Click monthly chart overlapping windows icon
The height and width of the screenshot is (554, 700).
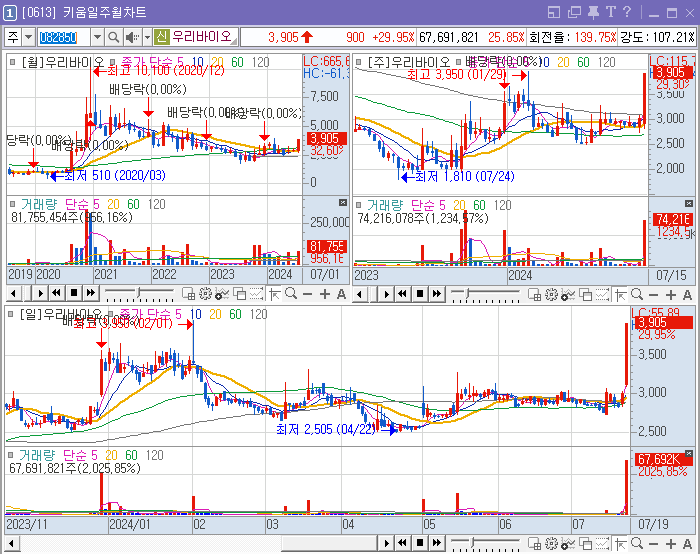[x=240, y=294]
